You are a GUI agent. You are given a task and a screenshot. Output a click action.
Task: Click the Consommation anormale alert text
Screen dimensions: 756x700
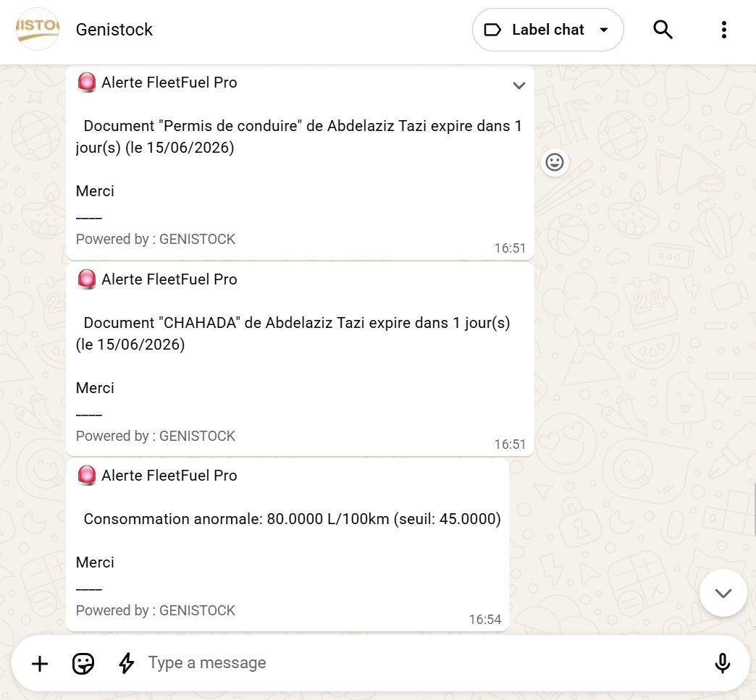coord(292,519)
